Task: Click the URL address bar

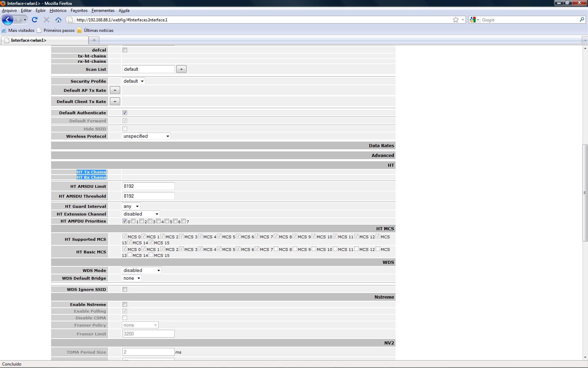Action: point(263,20)
